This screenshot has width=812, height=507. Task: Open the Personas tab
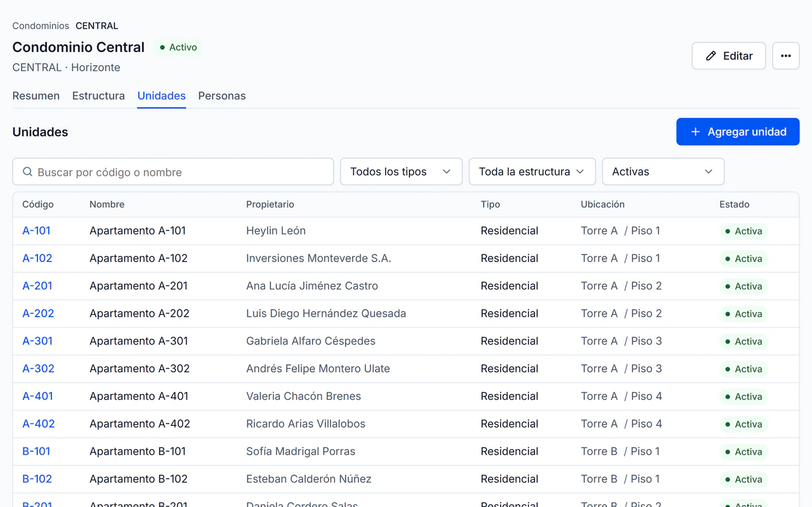coord(222,96)
